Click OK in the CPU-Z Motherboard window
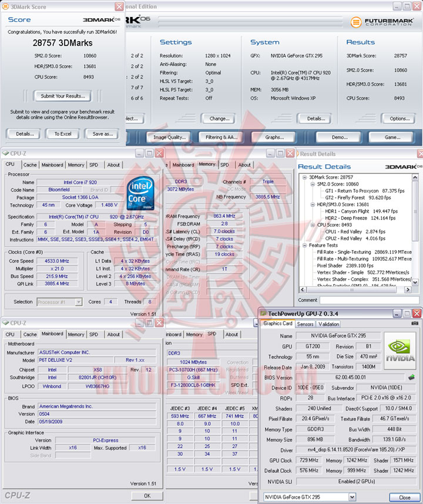The image size is (423, 504). (x=147, y=496)
